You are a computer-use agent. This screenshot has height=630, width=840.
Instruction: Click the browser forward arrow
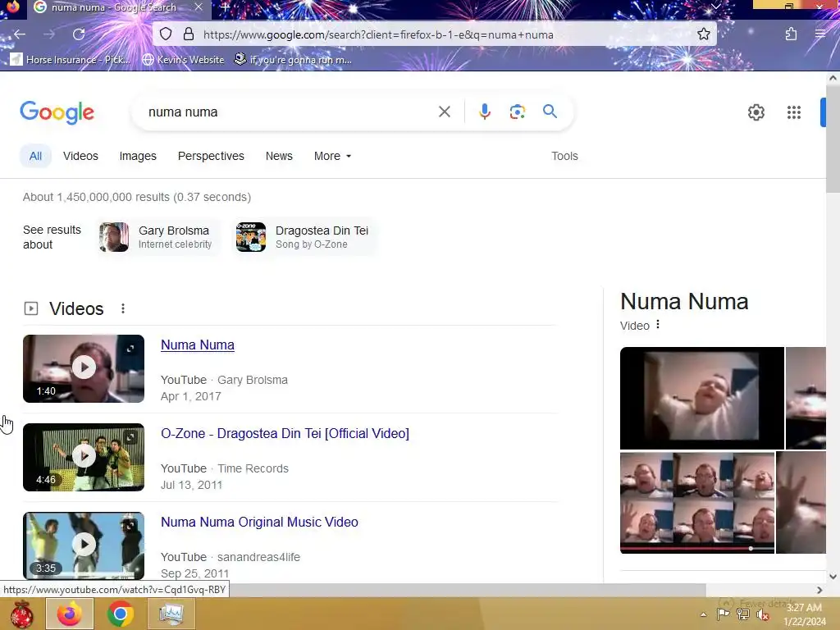pos(48,34)
